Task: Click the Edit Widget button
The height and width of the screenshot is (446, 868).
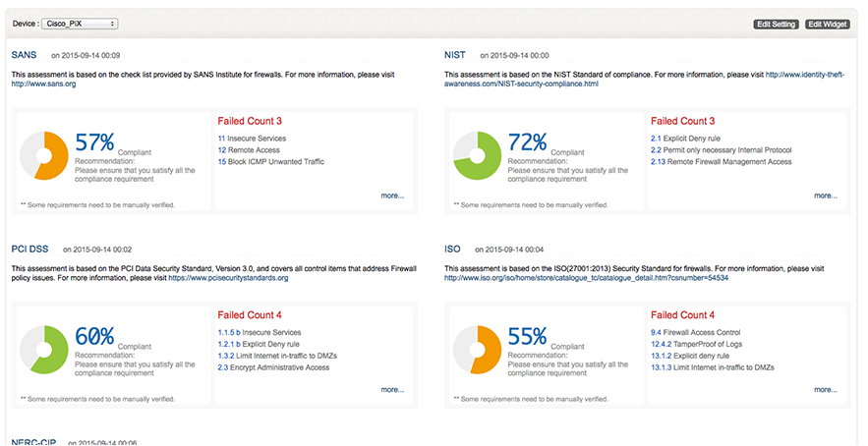Action: pos(827,24)
